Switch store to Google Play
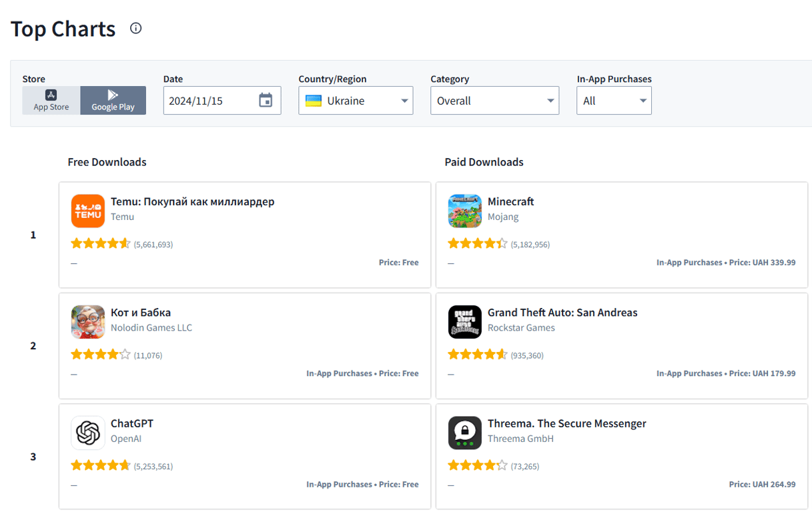812x512 pixels. pos(113,100)
